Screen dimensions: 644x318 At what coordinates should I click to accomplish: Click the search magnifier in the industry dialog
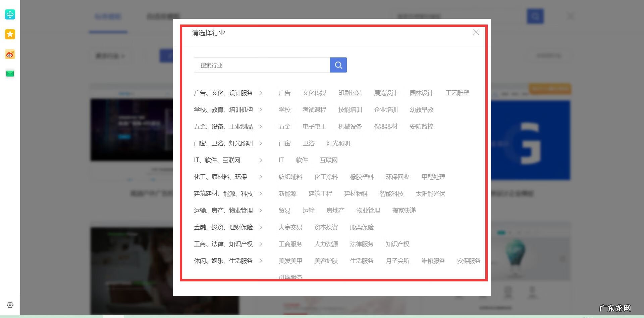pos(338,65)
